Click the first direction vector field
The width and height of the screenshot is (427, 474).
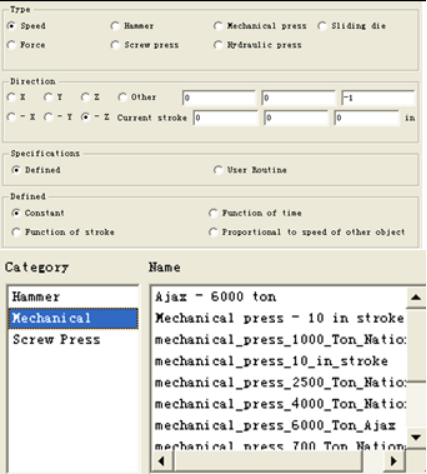point(219,98)
